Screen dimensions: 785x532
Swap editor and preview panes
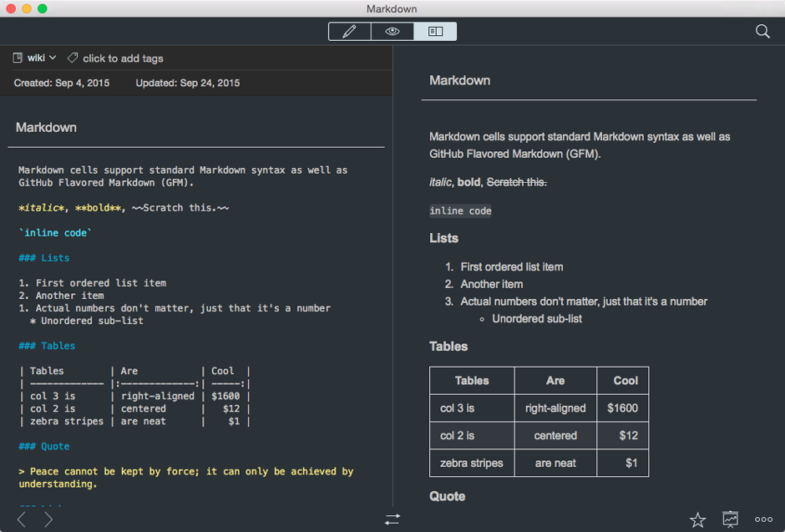[392, 519]
